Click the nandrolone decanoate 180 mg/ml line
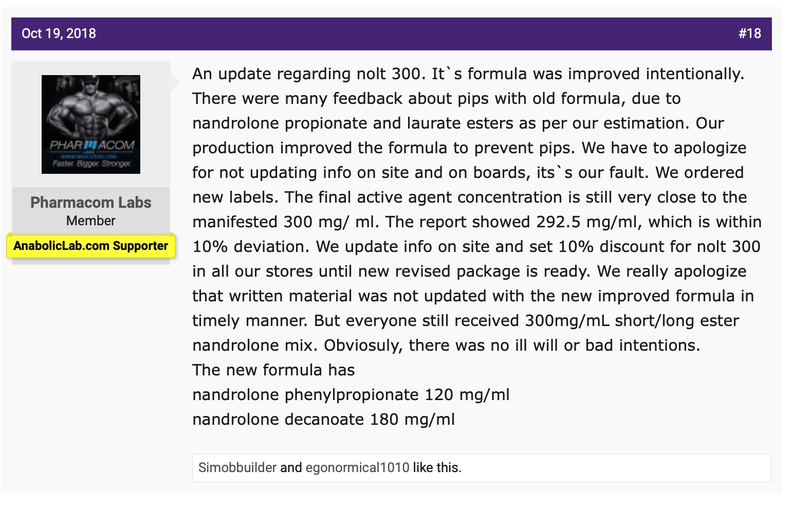812x505 pixels. (x=323, y=420)
